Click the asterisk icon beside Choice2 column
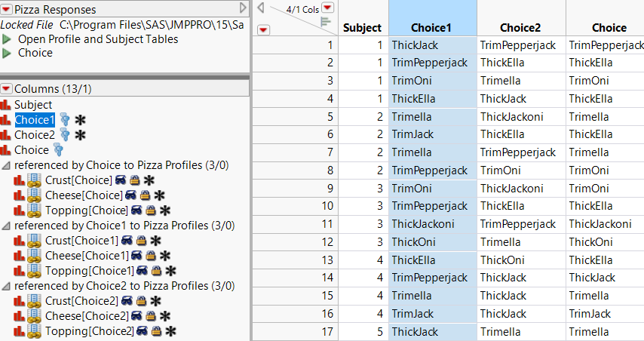 (80, 135)
